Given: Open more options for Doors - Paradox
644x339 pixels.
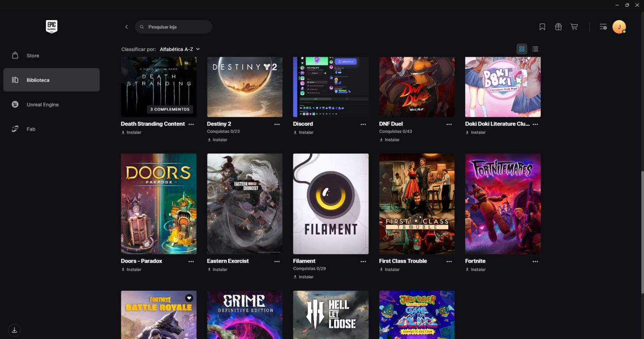Looking at the screenshot, I should pos(191,261).
